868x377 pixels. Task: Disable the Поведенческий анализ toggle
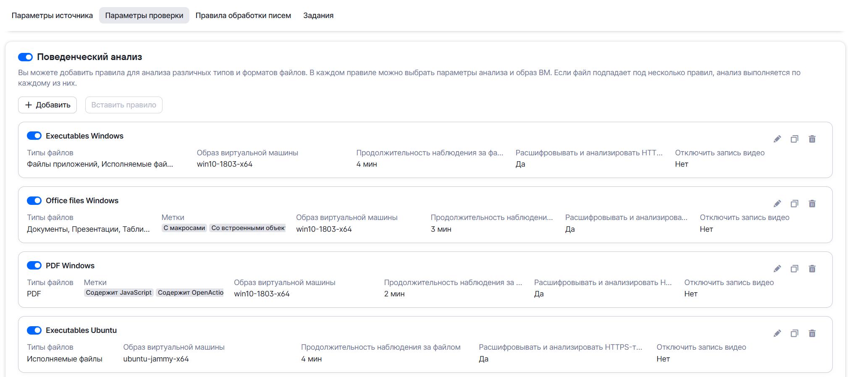(26, 57)
